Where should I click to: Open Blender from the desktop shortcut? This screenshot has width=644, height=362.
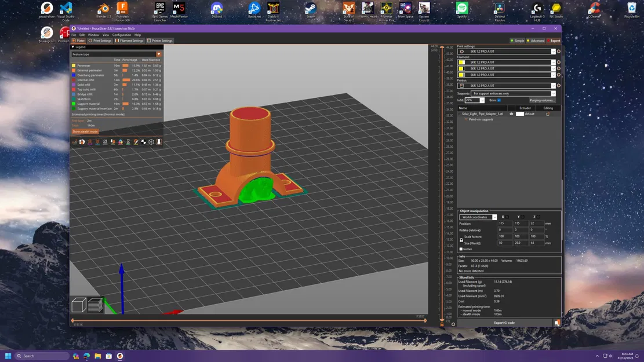104,9
